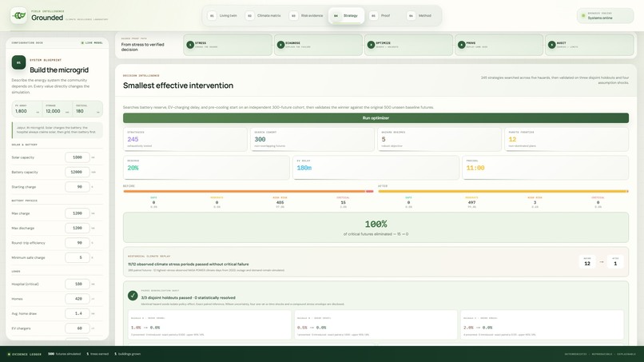Open the Diagnose path step card
The height and width of the screenshot is (362, 644).
[318, 45]
